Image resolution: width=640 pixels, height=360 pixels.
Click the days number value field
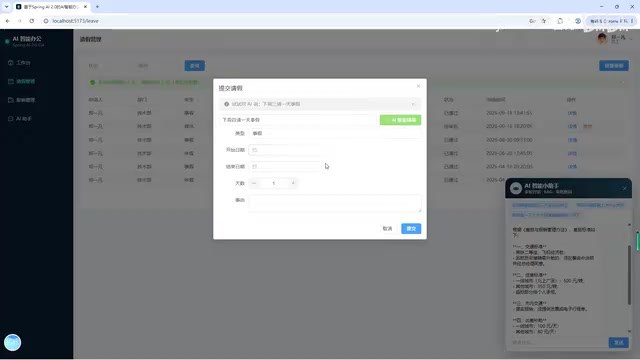(x=273, y=183)
